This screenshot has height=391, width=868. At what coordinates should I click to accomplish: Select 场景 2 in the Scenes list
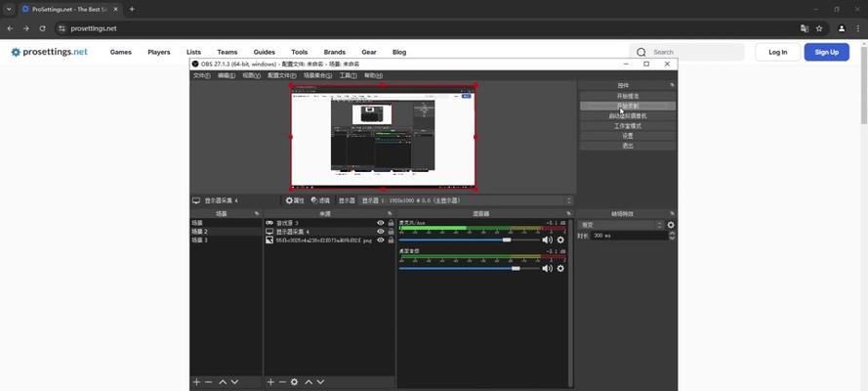click(226, 232)
